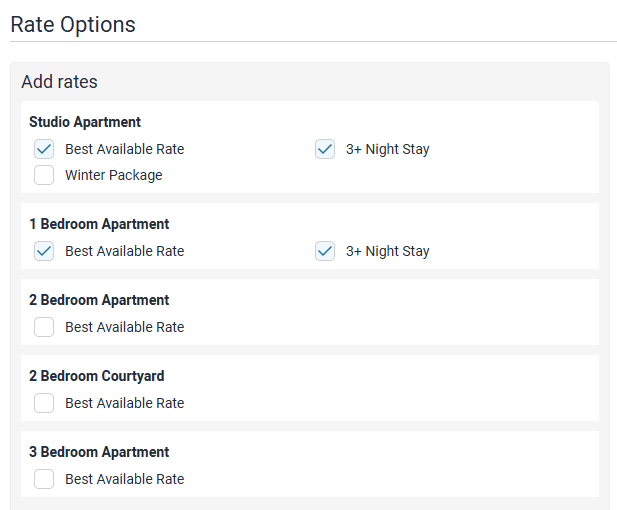
Task: Click 2 Bedroom Courtyard's Best Available Rate label text
Action: (124, 403)
